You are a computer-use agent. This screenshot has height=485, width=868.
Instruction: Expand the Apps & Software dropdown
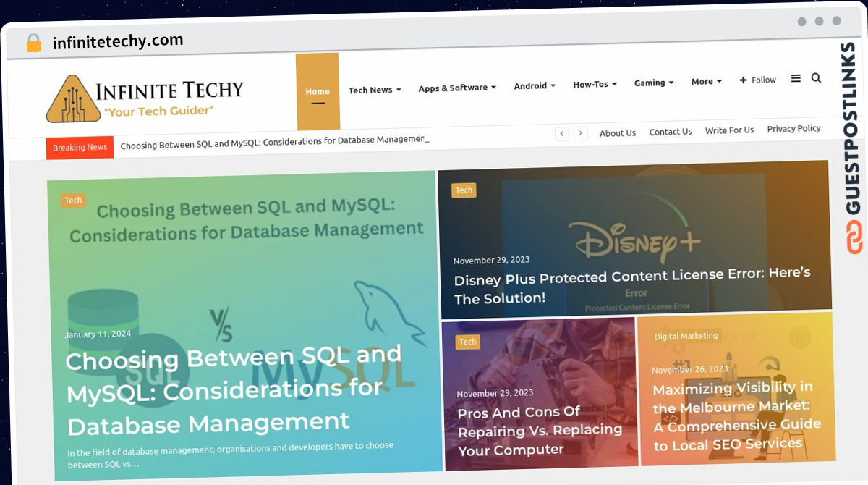(457, 88)
